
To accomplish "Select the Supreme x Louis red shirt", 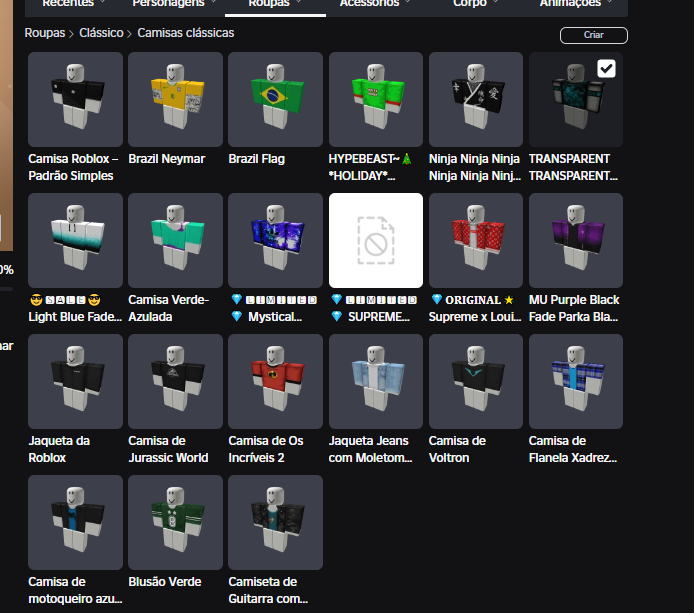I will 476,240.
